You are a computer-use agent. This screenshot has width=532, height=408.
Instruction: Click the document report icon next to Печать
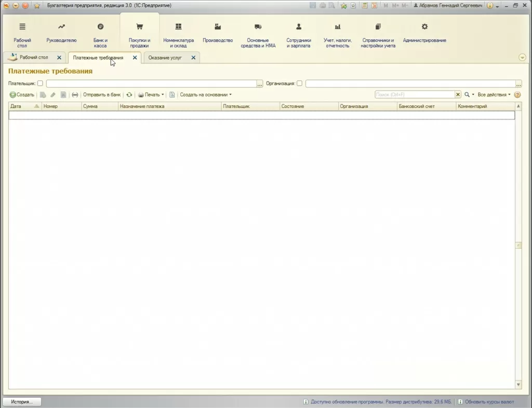[172, 95]
